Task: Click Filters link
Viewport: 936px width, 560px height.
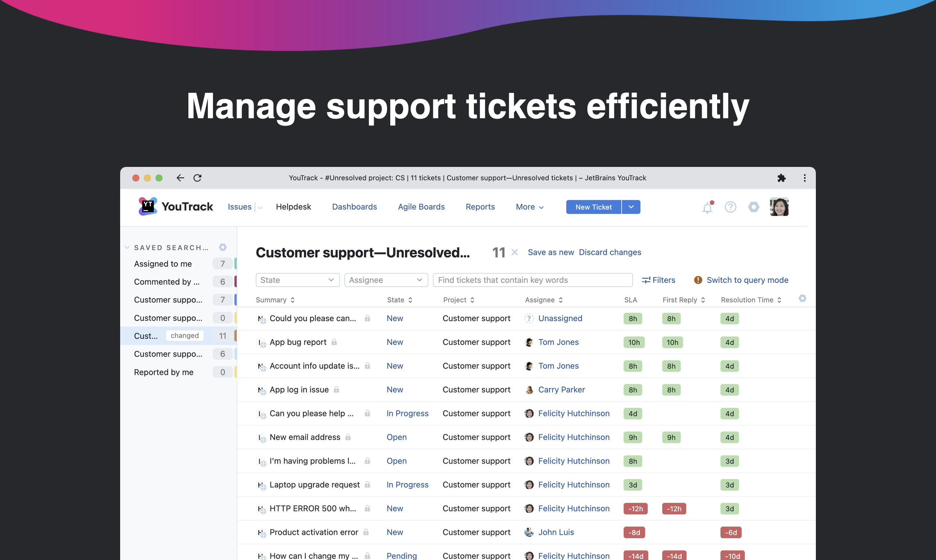Action: click(x=664, y=280)
